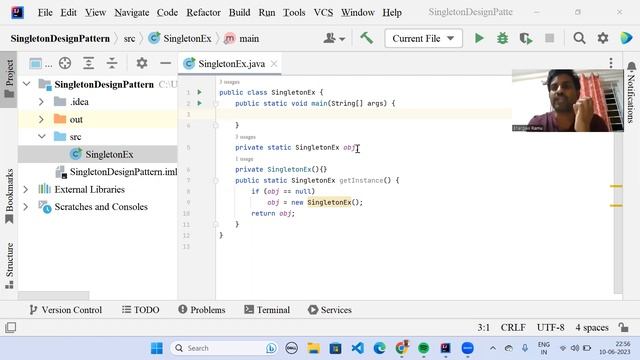
Task: Click the Windows Start button
Action: pos(157,348)
